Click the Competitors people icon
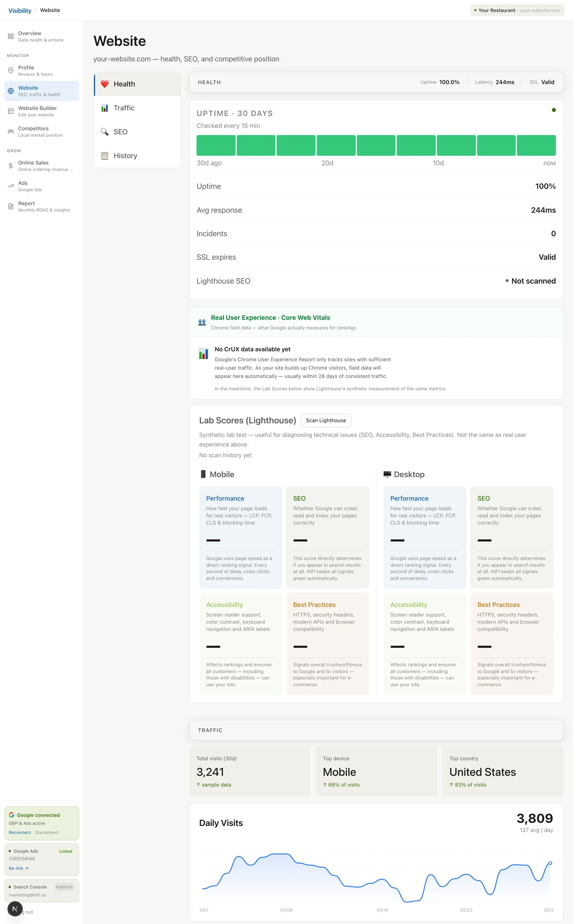Screen dimensions: 573x924 [x=11, y=131]
